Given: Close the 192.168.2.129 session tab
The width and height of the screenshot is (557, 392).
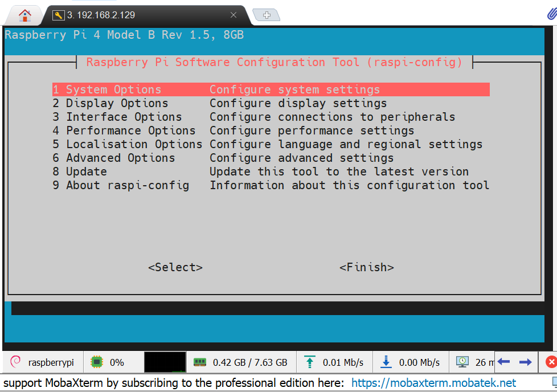Looking at the screenshot, I should [x=234, y=15].
